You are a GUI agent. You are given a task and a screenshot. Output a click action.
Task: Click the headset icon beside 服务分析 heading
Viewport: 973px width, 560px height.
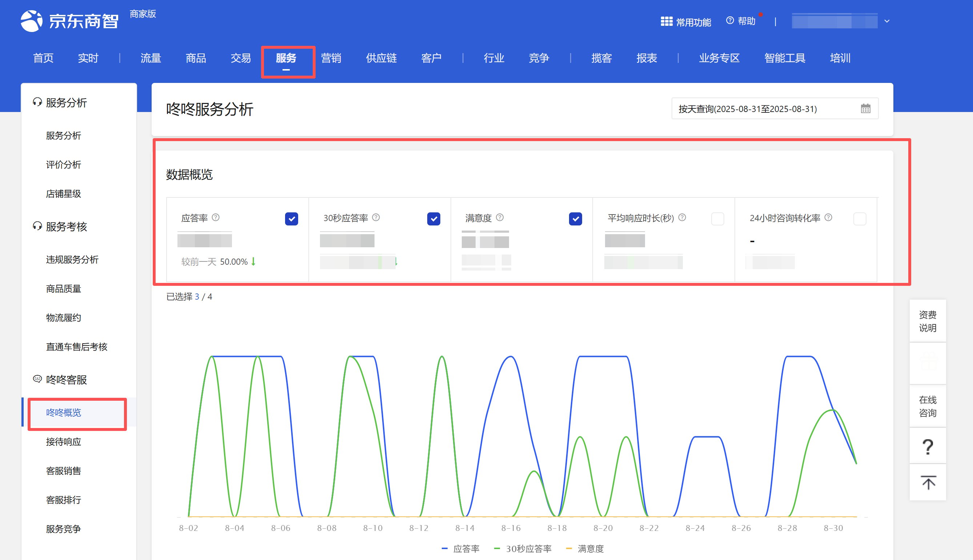[37, 102]
